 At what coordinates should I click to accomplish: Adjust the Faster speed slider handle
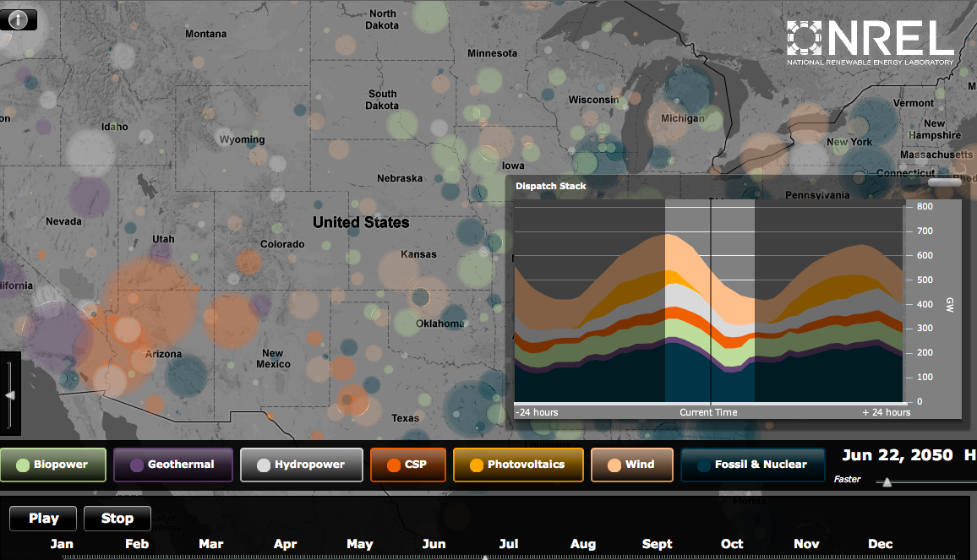tap(887, 482)
